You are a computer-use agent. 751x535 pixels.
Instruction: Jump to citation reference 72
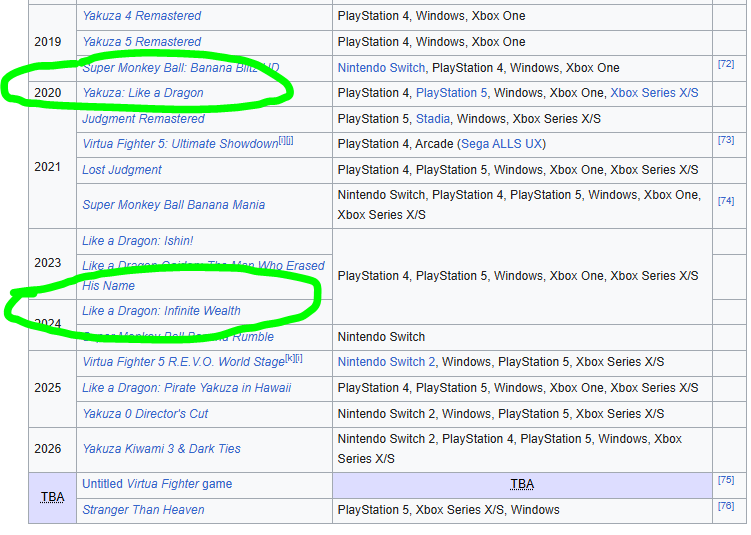[x=726, y=64]
